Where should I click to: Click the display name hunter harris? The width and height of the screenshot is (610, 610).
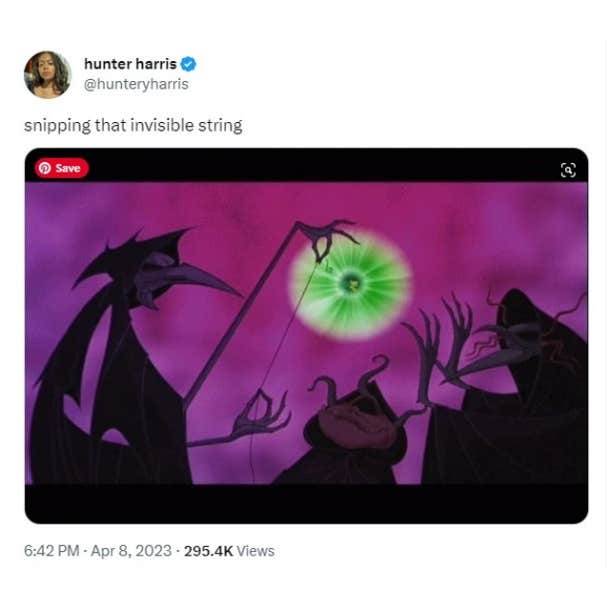click(x=130, y=64)
